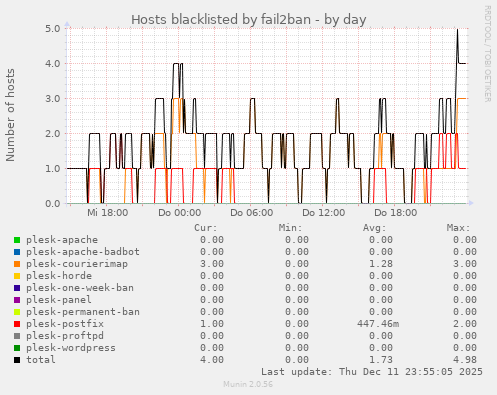Viewport: 497px width, 395px height.
Task: Select the plesk-horde legend label
Action: [x=59, y=276]
